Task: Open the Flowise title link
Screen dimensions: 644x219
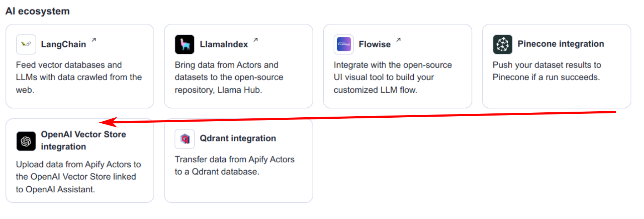Action: click(x=375, y=44)
